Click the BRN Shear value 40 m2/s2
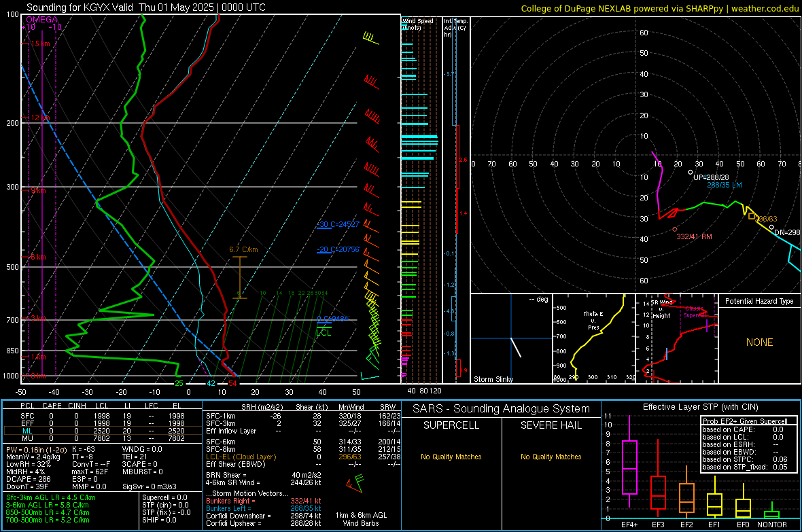 tap(307, 475)
